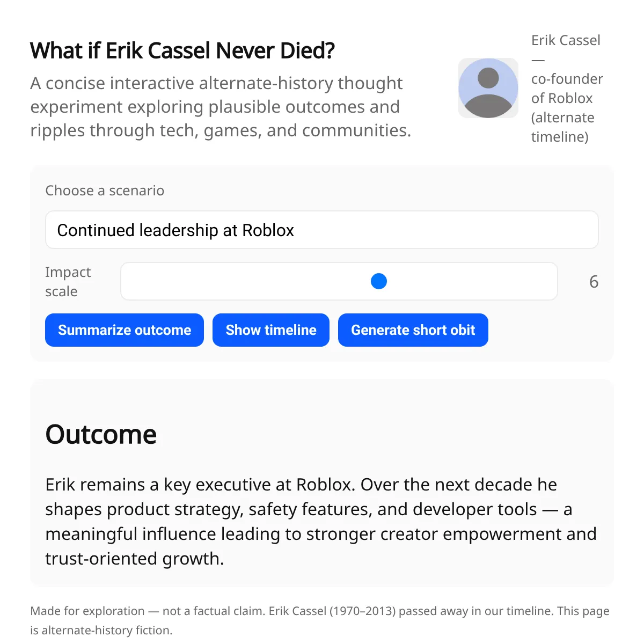The height and width of the screenshot is (644, 644).
Task: Click the Outcome heading
Action: (101, 434)
